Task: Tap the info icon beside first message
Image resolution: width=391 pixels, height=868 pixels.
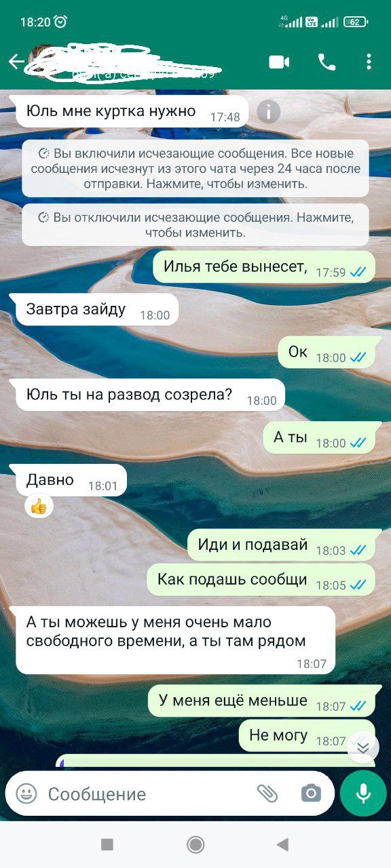Action: [x=268, y=111]
